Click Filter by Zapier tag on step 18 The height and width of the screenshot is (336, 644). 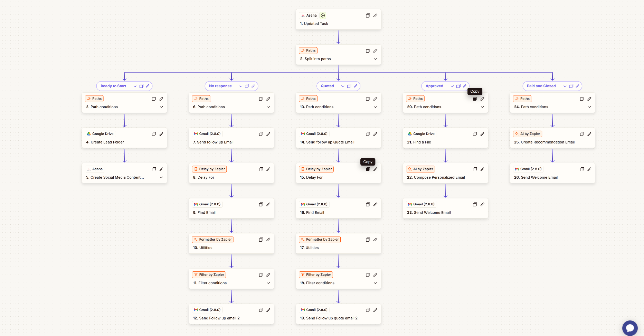click(316, 275)
